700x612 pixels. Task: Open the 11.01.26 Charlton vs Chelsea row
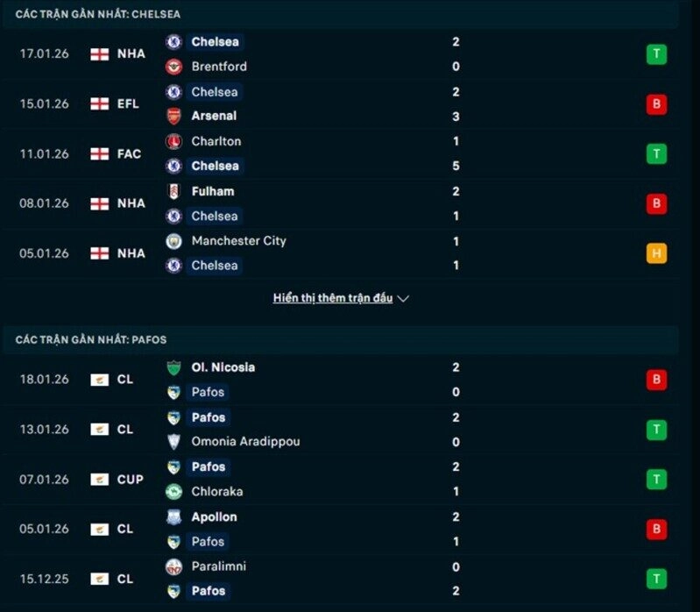point(350,153)
